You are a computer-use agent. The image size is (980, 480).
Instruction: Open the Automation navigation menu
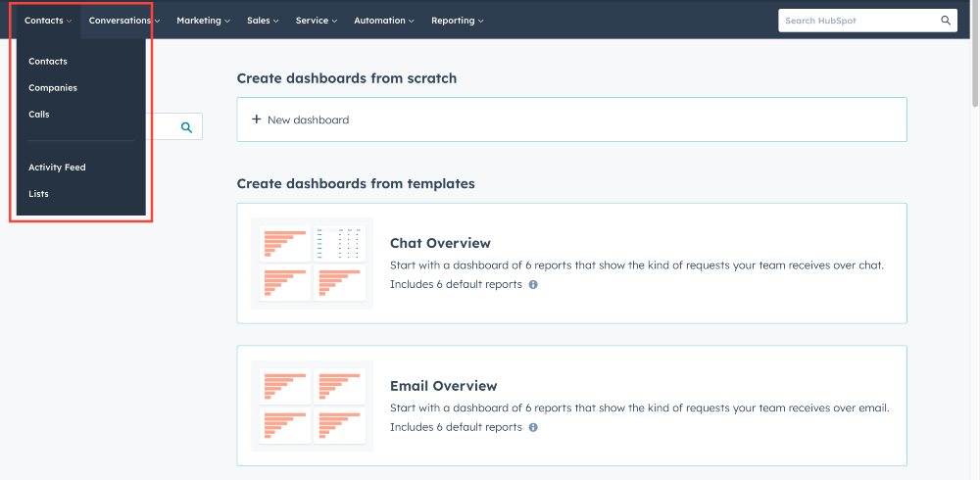click(384, 21)
